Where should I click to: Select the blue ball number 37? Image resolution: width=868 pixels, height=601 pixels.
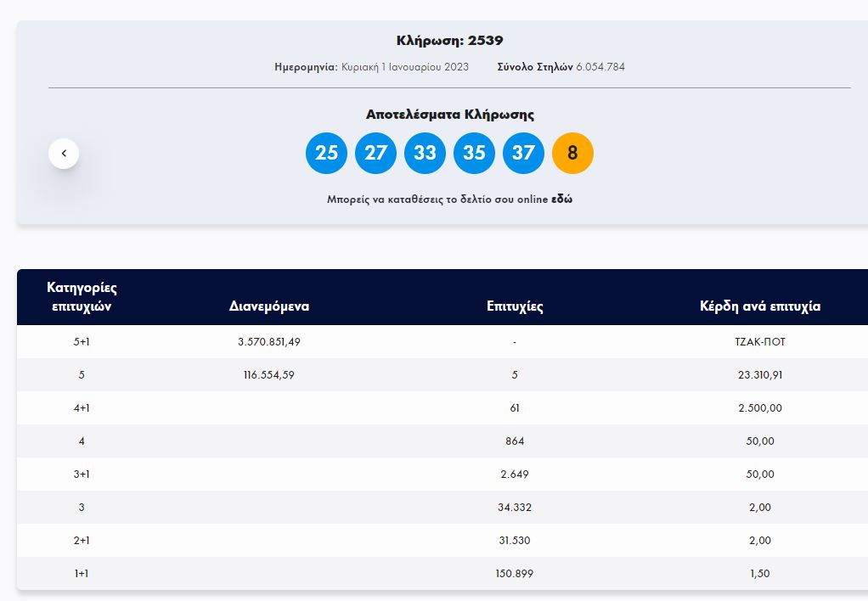(523, 153)
